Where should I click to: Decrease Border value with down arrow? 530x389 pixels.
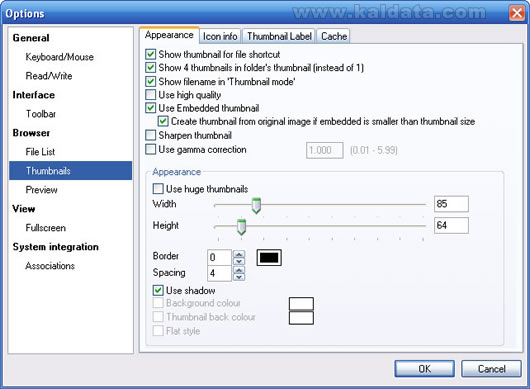[x=239, y=261]
